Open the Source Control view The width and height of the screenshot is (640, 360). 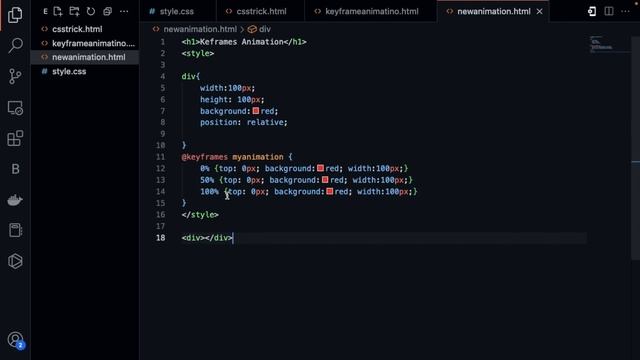15,76
